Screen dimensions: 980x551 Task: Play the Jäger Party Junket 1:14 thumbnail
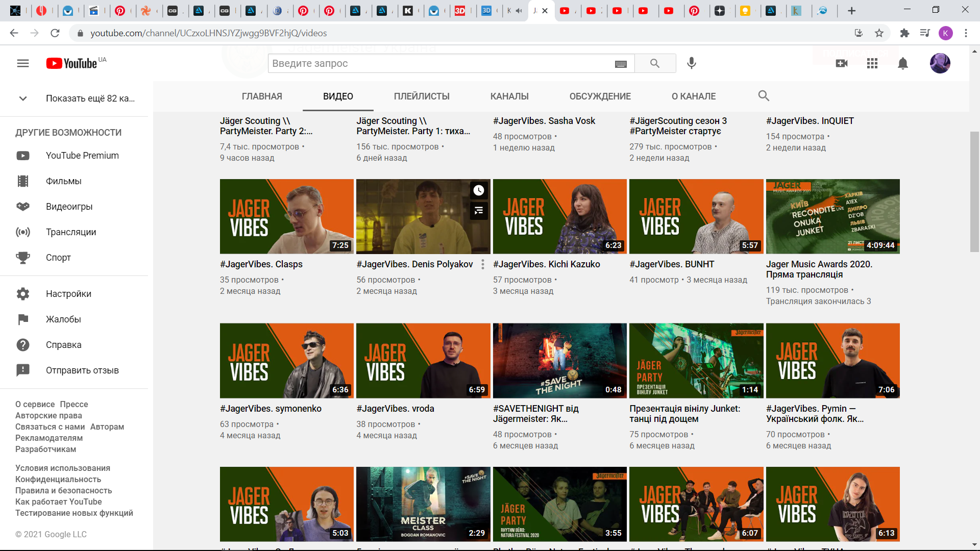(696, 361)
